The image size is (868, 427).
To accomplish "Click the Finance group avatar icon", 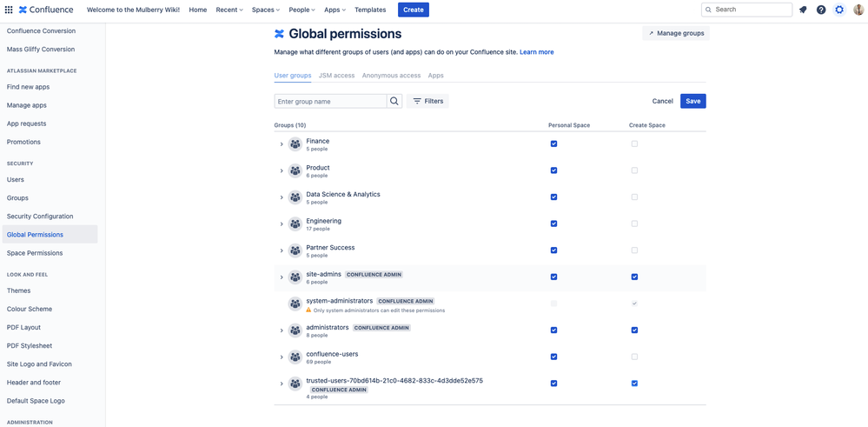I will pyautogui.click(x=295, y=144).
